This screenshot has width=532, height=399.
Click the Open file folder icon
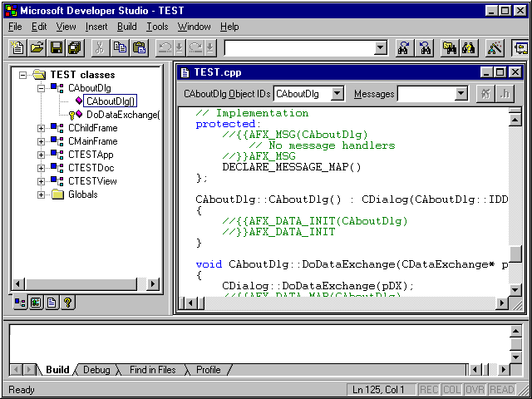pos(38,47)
